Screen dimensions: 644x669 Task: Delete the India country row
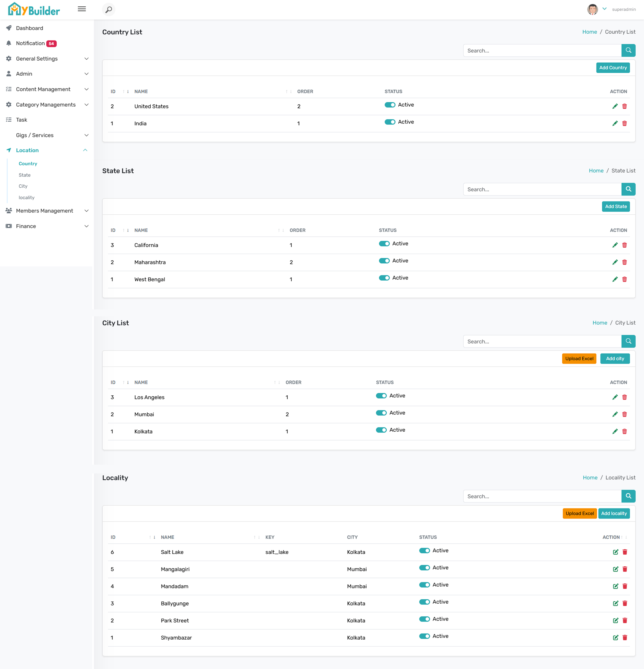point(624,124)
